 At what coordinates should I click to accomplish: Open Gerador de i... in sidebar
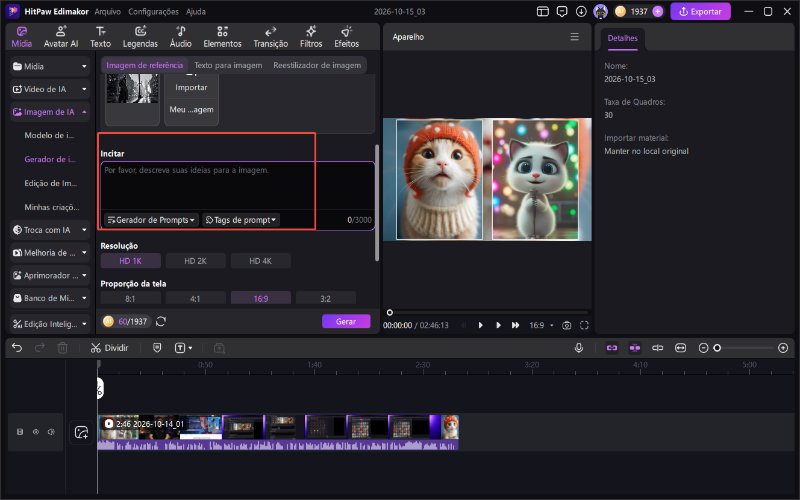pyautogui.click(x=50, y=159)
